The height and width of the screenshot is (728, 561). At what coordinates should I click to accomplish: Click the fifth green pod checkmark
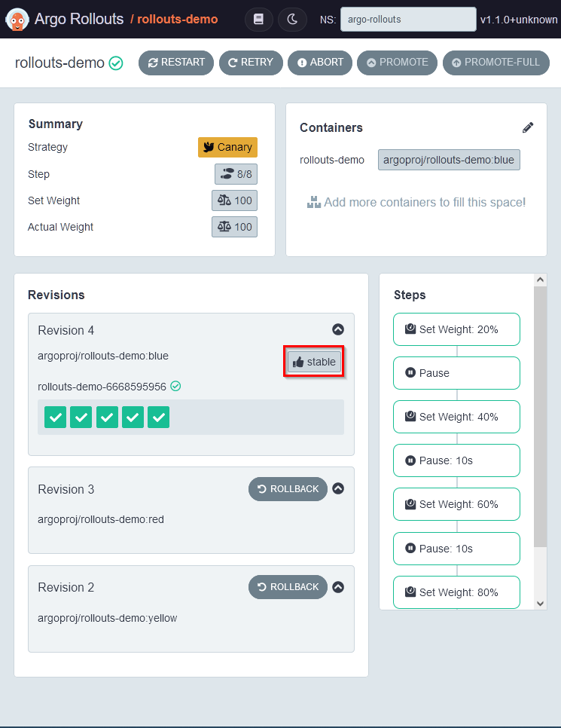click(158, 417)
